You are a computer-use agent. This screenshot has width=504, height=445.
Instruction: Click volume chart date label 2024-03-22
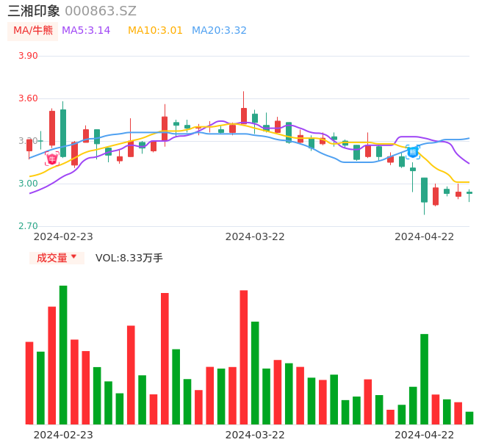click(255, 435)
